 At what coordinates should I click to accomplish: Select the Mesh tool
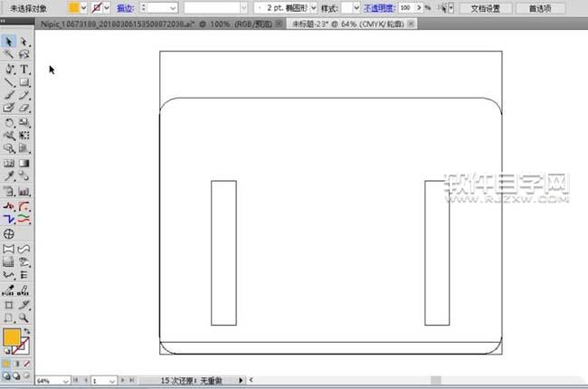9,163
